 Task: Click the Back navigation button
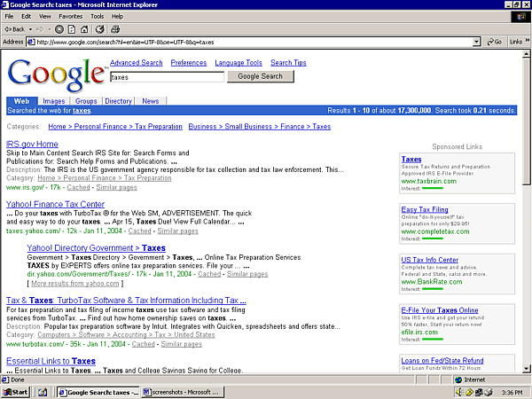coord(18,28)
